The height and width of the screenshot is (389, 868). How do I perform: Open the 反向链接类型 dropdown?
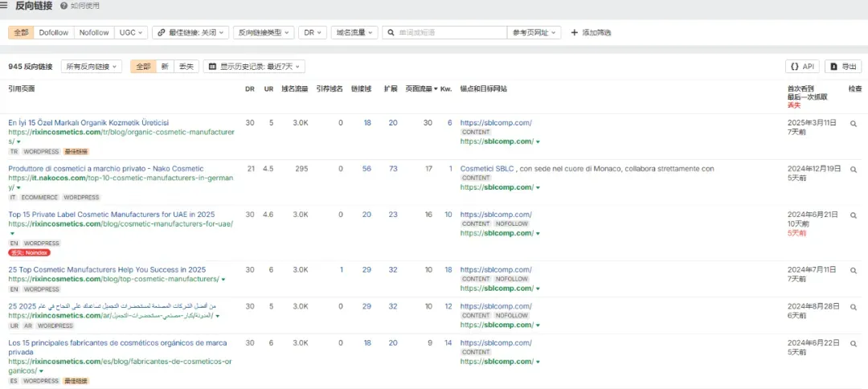pos(264,33)
